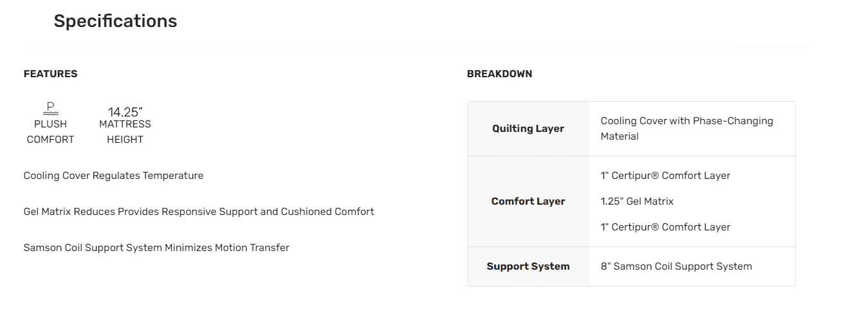Screen dimensions: 868x327
Task: Click the Gel Matrix responsive support feature line
Action: coord(199,212)
